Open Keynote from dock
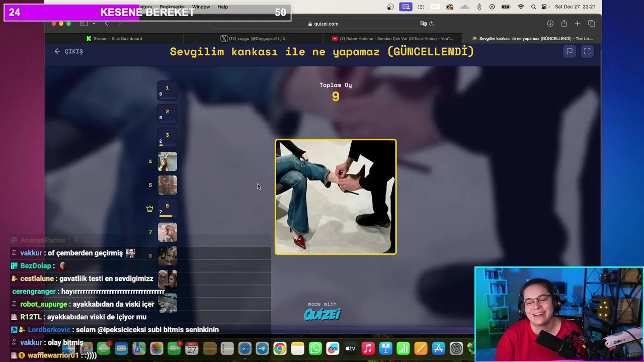 pyautogui.click(x=385, y=348)
